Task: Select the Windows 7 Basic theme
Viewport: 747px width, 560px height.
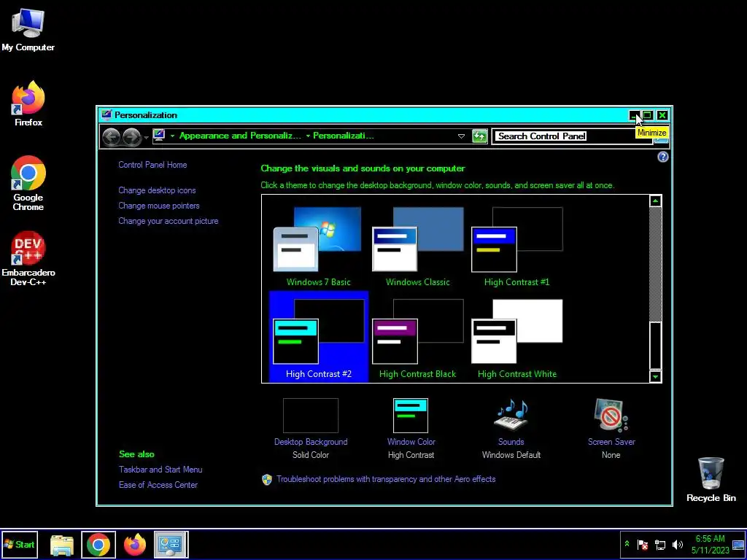Action: 318,246
